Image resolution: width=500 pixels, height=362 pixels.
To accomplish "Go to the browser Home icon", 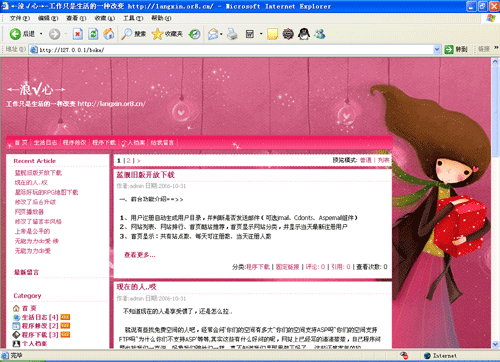I will (108, 34).
